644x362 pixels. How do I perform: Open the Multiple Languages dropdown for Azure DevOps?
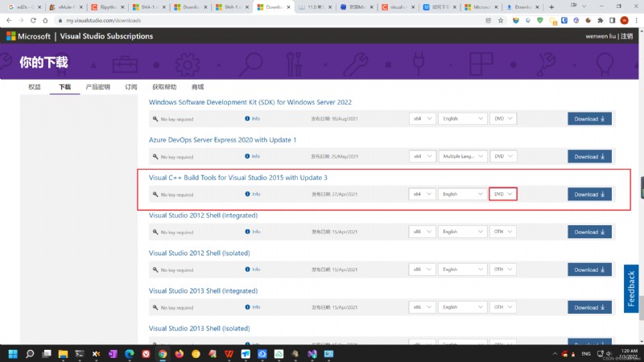[462, 156]
